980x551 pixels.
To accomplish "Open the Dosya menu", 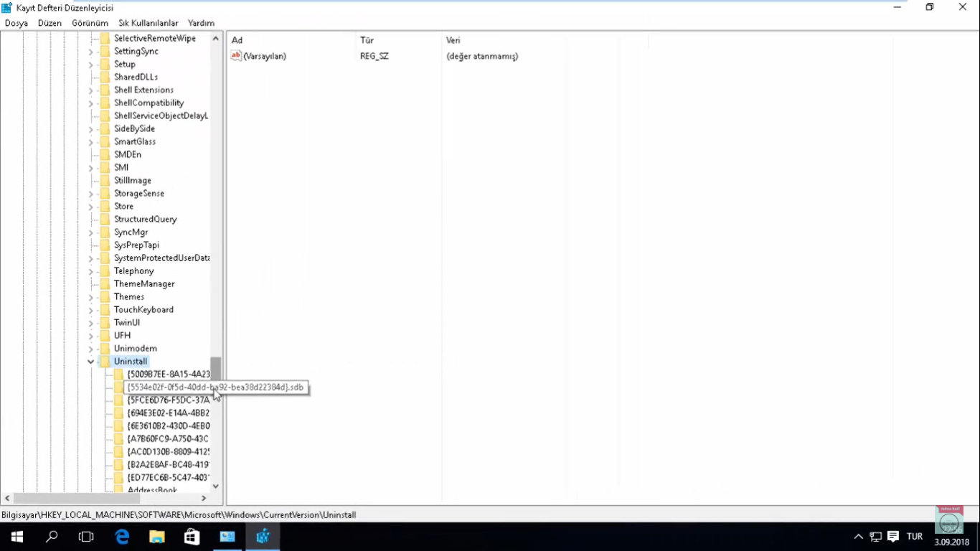I will [x=17, y=23].
